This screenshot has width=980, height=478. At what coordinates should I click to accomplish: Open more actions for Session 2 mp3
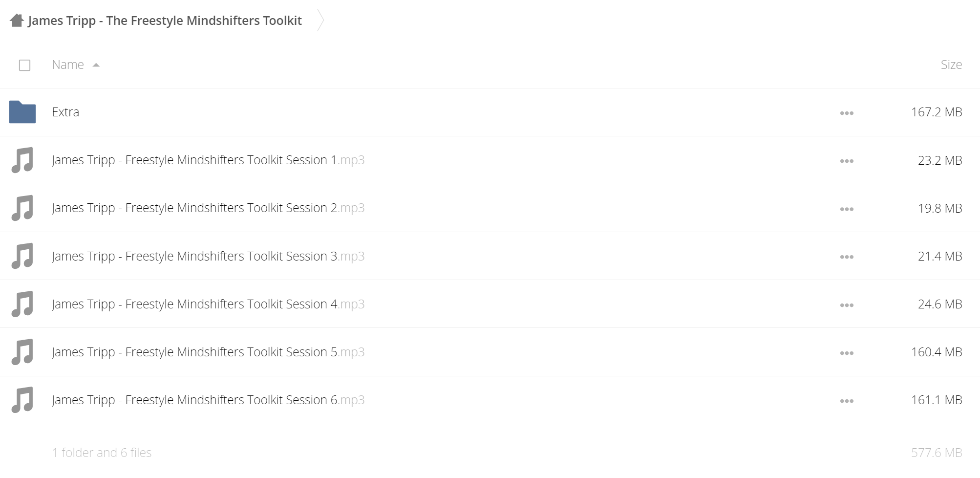(847, 209)
